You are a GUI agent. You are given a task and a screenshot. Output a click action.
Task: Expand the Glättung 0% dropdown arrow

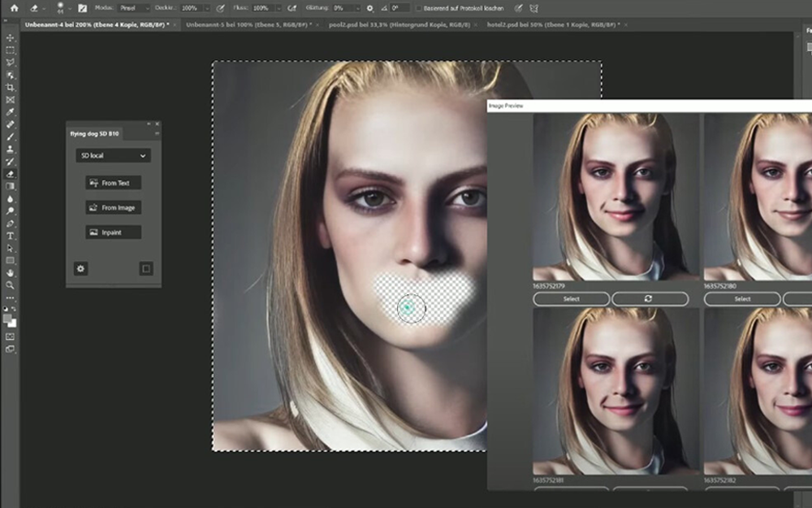click(356, 8)
